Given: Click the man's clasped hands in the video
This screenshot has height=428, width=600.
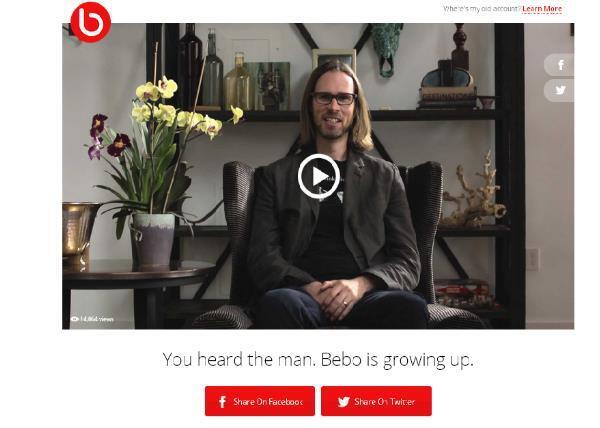Looking at the screenshot, I should click(x=339, y=297).
